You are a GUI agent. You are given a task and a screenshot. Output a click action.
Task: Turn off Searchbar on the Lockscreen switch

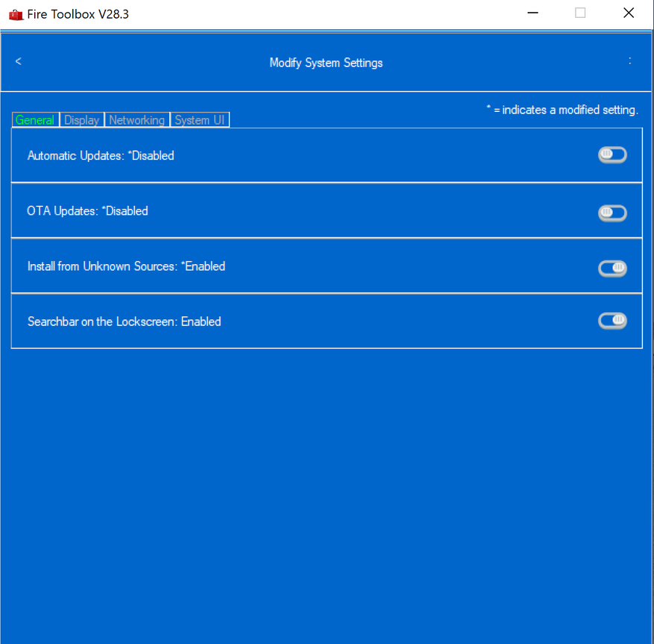click(x=612, y=321)
